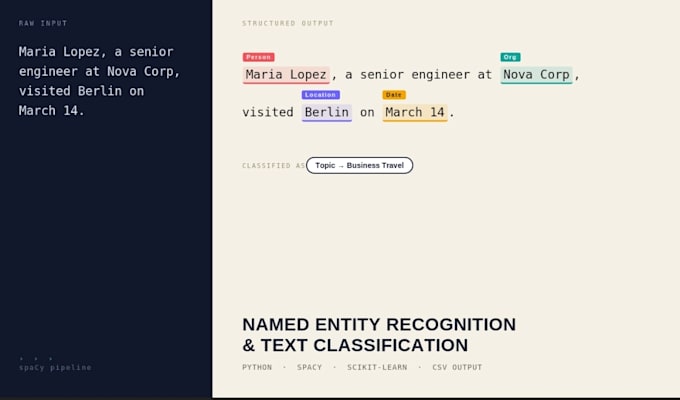The image size is (680, 400).
Task: Click the 'CLASSIFIED AS' label
Action: (273, 166)
